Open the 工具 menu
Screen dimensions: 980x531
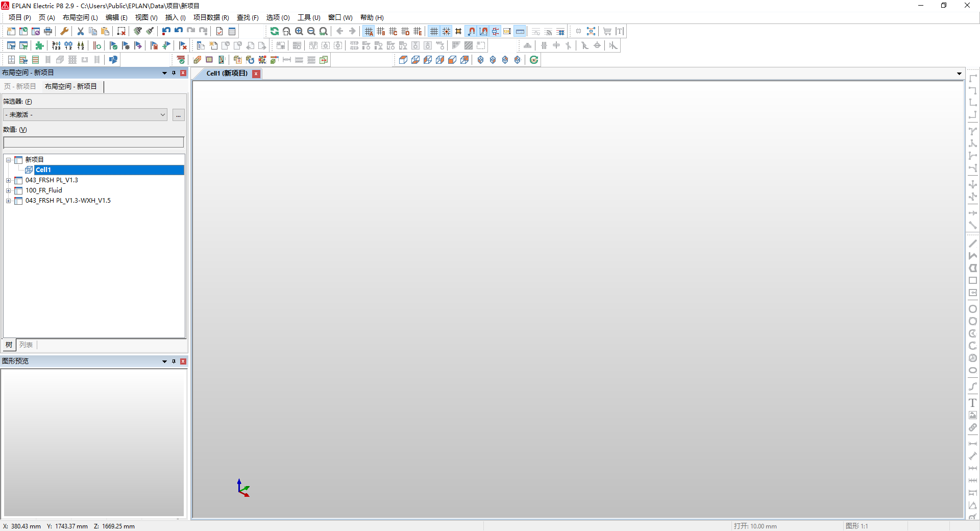(x=308, y=17)
